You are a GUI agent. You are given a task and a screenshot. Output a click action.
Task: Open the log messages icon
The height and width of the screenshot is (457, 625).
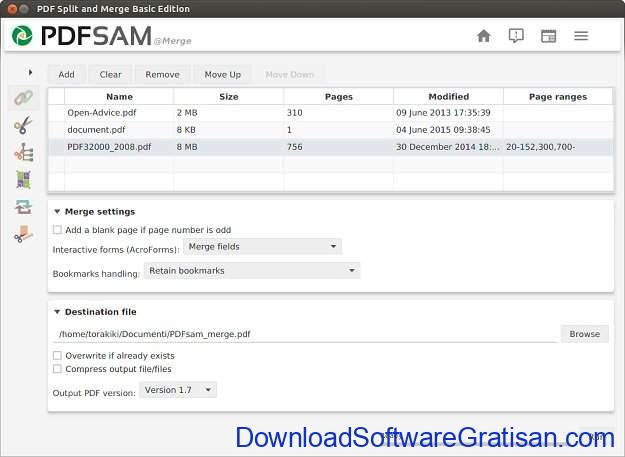[516, 36]
